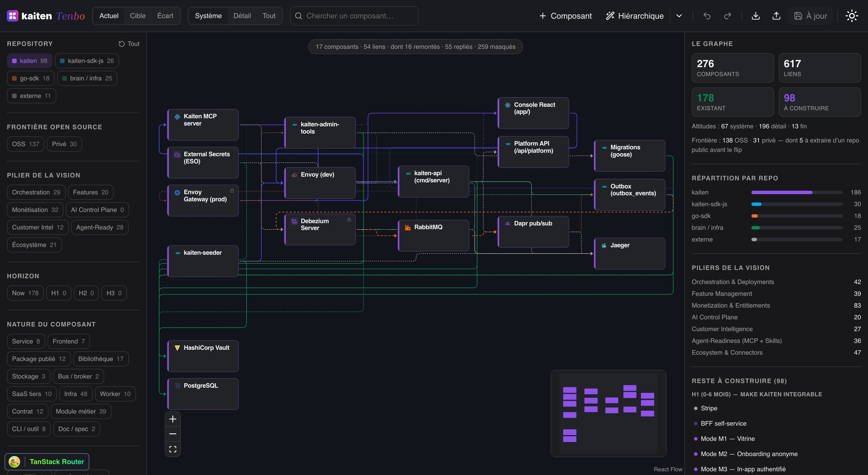Click the React Flow attribution link
Screen dimensions: 868x475
coord(668,469)
